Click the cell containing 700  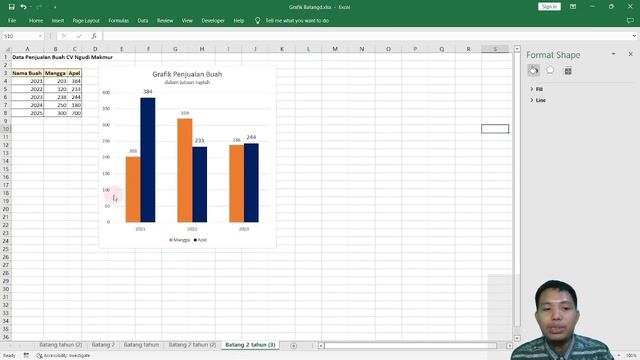click(x=74, y=113)
